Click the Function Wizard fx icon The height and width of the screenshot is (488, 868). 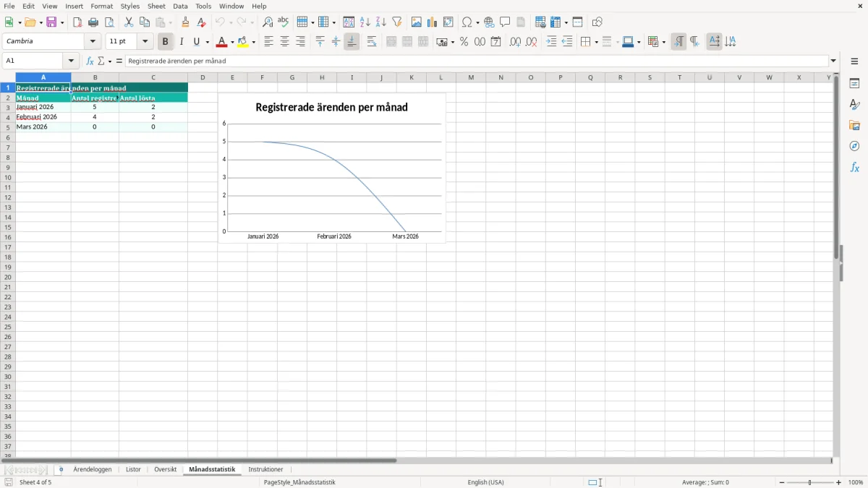(x=90, y=61)
